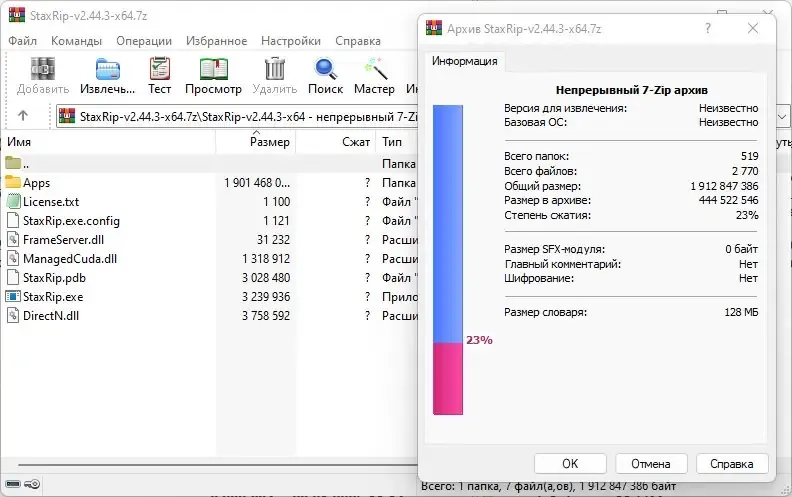This screenshot has height=497, width=792.
Task: Click the drive icon in the status bar
Action: [13, 484]
